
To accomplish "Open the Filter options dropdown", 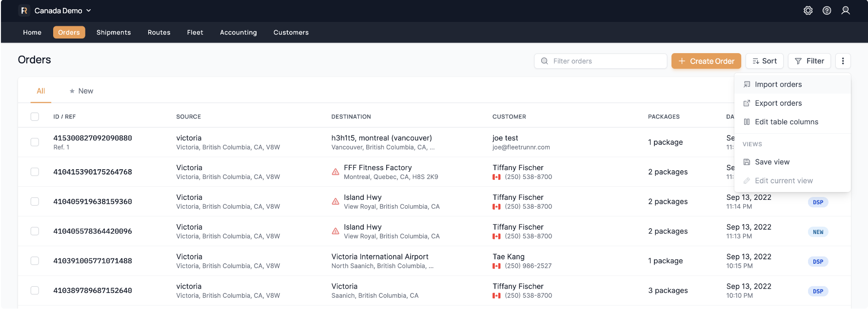I will coord(809,61).
